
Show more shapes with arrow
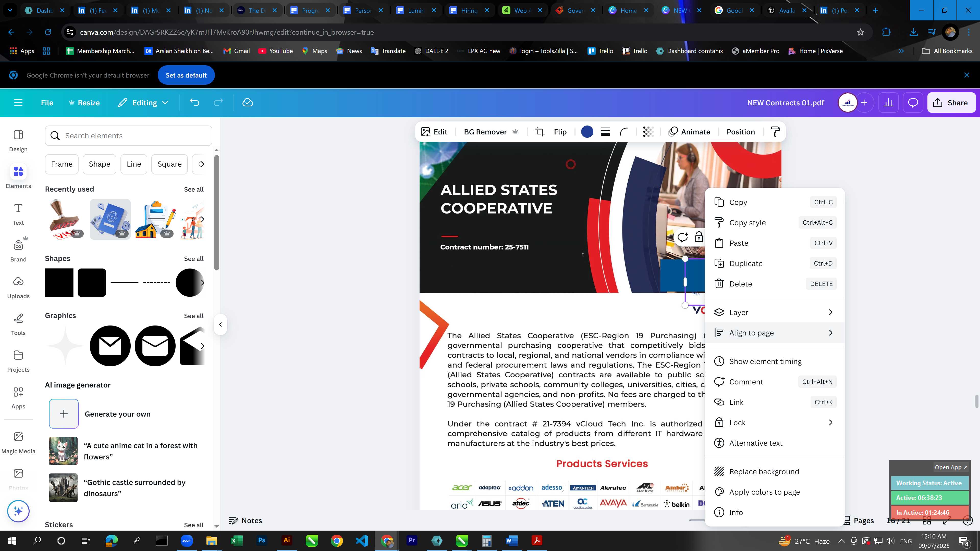[x=202, y=283]
